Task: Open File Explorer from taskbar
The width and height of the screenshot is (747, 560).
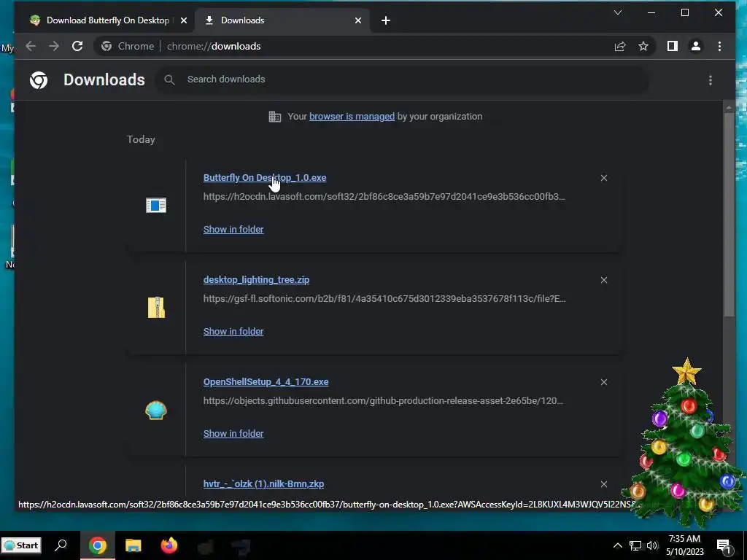Action: 133,545
